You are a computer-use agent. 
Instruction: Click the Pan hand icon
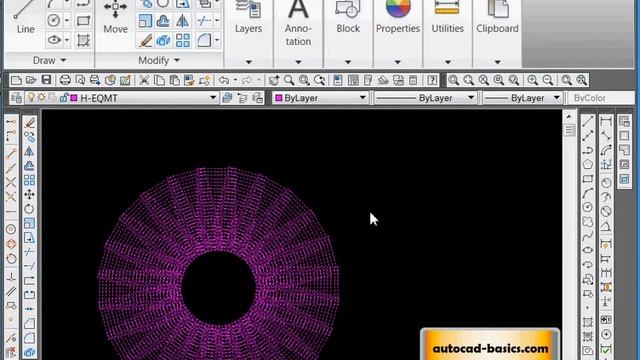pos(274,80)
